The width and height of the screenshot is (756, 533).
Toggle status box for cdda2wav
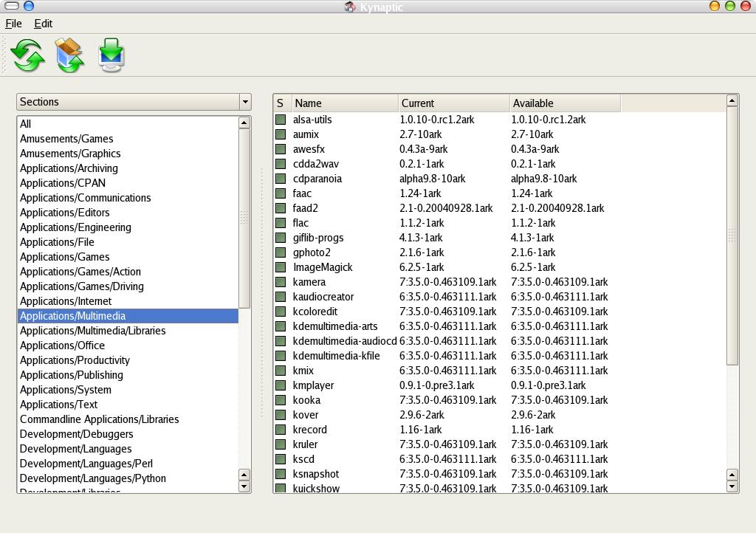[x=281, y=164]
